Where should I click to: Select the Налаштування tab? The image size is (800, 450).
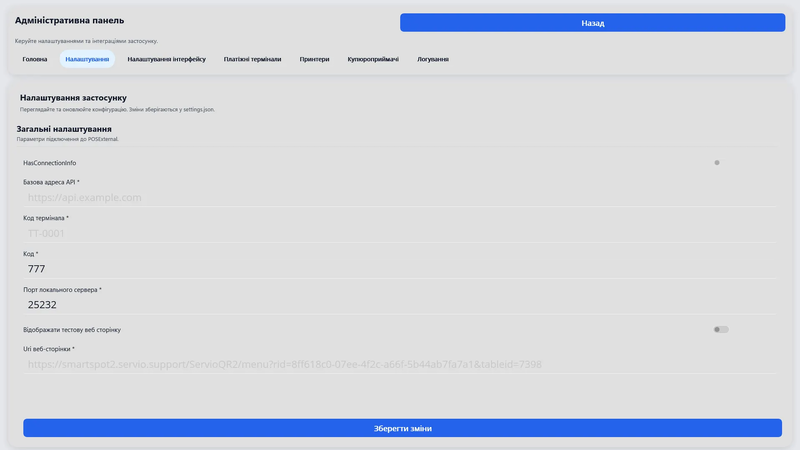point(87,59)
